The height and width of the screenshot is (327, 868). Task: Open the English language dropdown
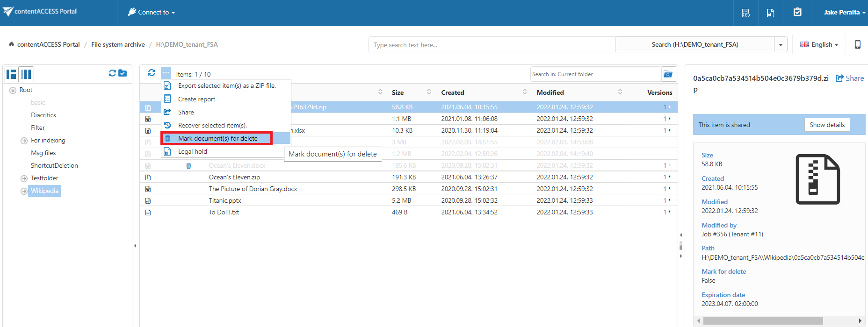pyautogui.click(x=819, y=45)
